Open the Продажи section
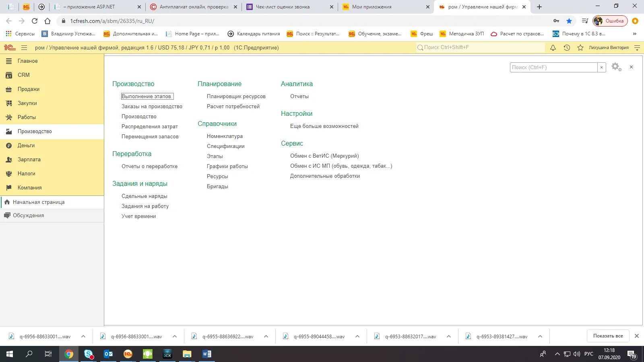The width and height of the screenshot is (644, 362). coord(52,89)
